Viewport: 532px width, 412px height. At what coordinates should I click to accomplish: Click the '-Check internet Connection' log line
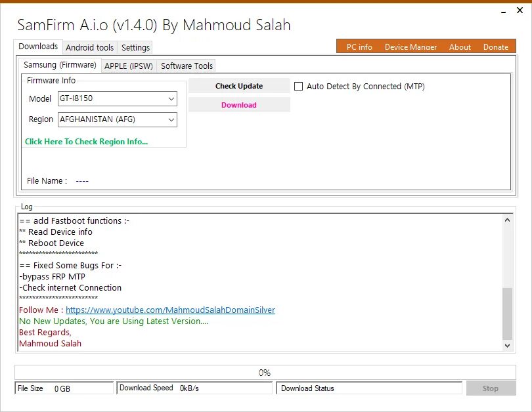click(70, 287)
